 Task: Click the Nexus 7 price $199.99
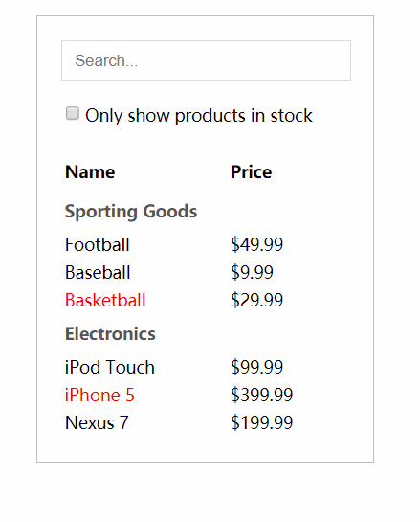(262, 422)
